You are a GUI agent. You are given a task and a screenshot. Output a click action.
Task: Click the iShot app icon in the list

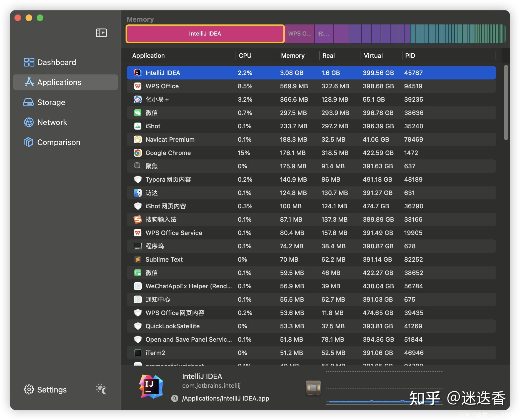[x=137, y=126]
